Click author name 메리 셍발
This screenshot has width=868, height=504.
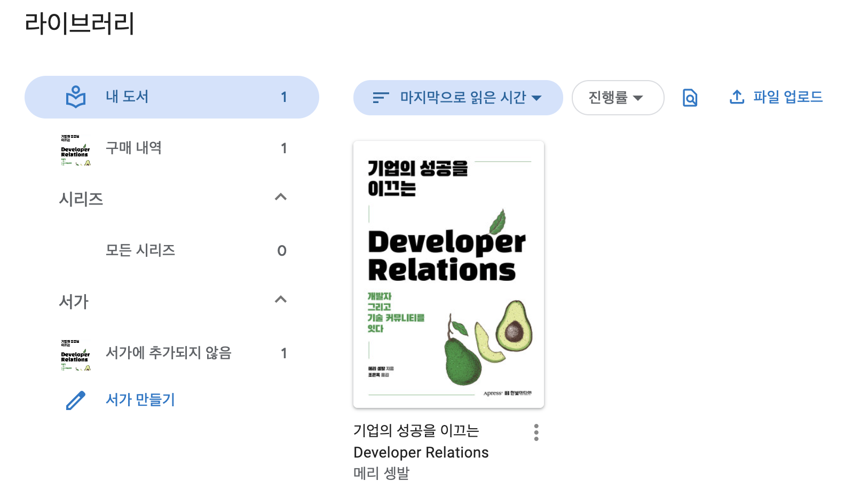point(381,474)
